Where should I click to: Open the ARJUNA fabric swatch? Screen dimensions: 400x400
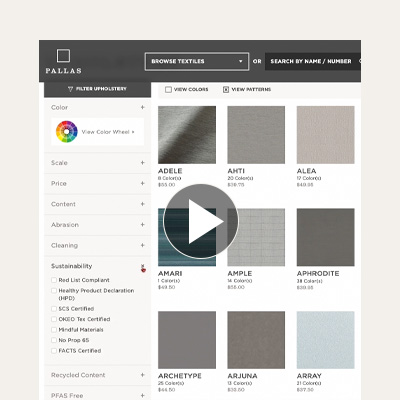coord(256,340)
